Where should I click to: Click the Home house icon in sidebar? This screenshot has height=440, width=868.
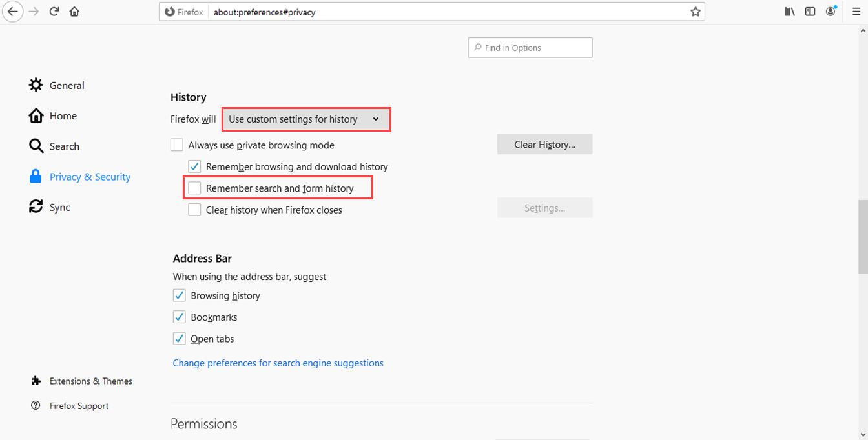36,115
